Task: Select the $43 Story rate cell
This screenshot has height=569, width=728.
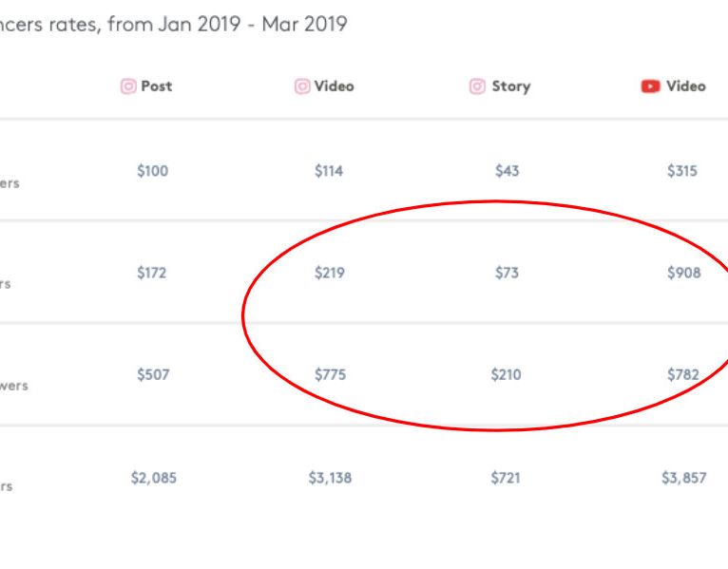Action: [x=507, y=171]
